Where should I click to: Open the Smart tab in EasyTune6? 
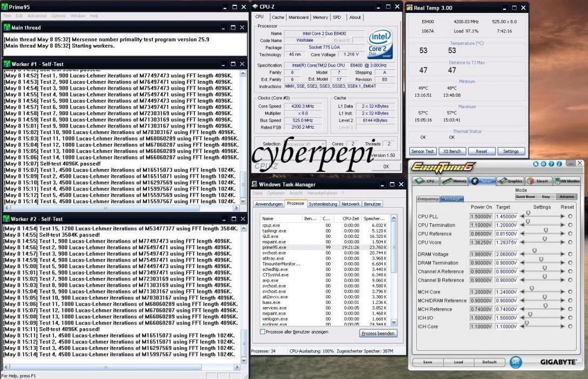[x=538, y=181]
